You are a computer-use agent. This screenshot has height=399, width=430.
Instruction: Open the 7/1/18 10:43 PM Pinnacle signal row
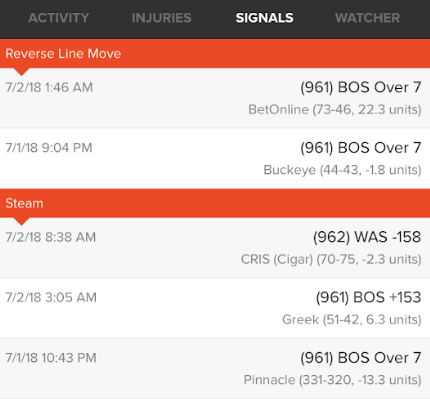coord(215,368)
